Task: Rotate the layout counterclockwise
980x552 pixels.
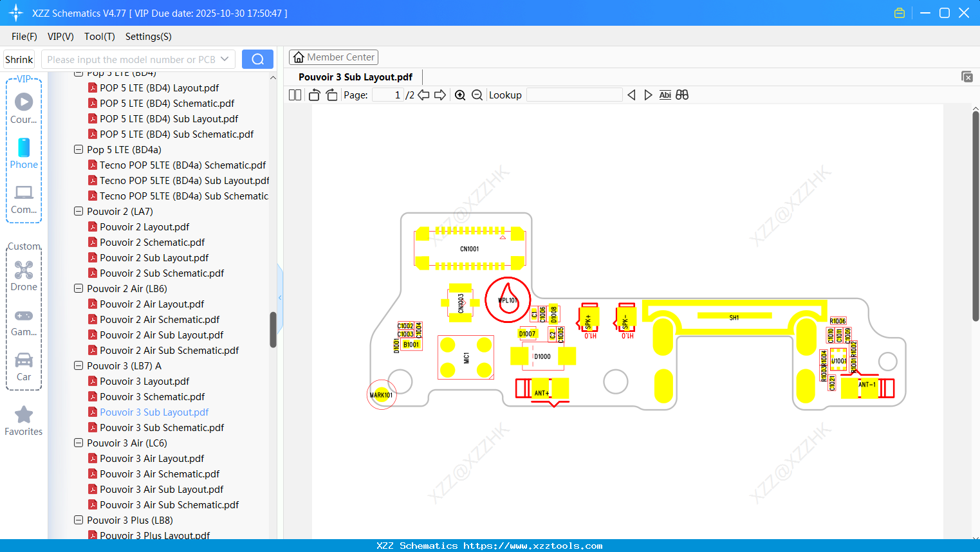Action: (x=313, y=95)
